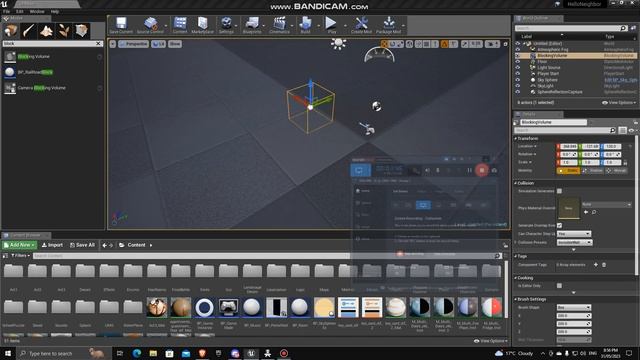The width and height of the screenshot is (640, 360).
Task: Open the File menu
Action: [x=7, y=12]
